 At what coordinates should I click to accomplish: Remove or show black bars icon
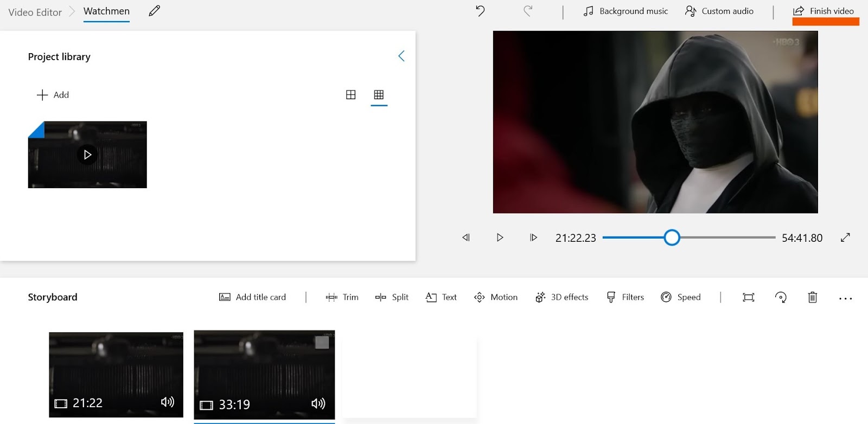click(x=749, y=297)
